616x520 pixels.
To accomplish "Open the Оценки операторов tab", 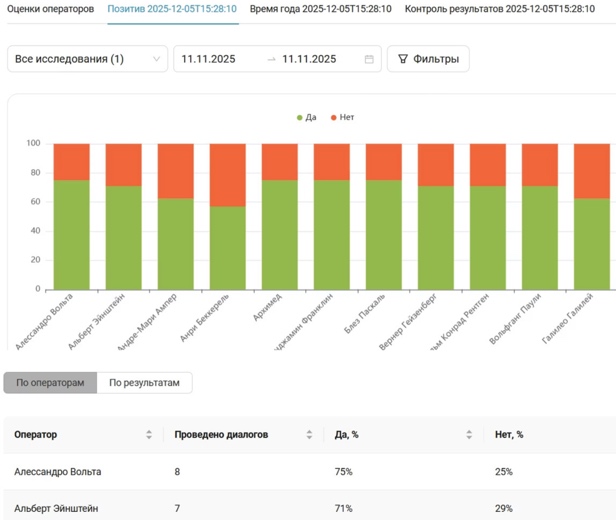I will 50,9.
